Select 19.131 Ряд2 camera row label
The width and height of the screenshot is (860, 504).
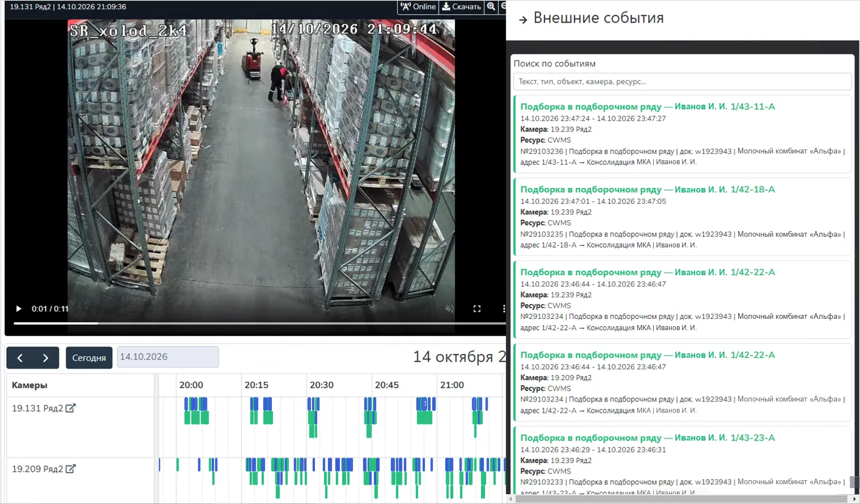[37, 408]
